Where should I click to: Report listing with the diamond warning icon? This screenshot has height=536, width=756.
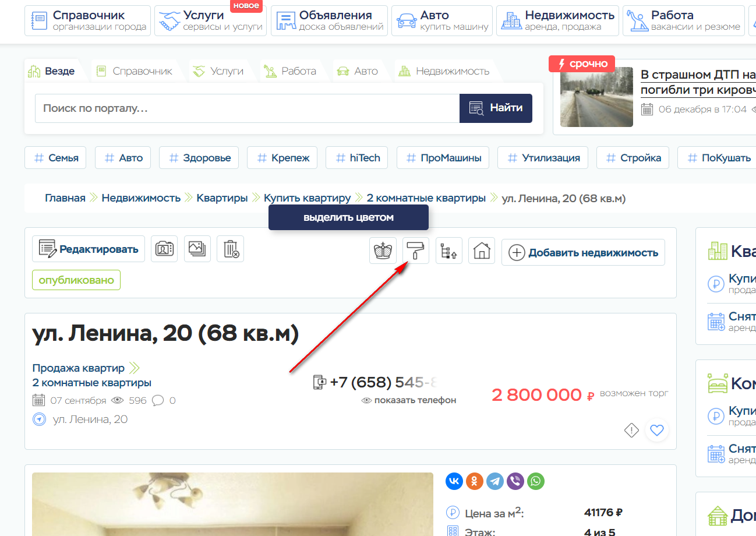click(x=631, y=431)
